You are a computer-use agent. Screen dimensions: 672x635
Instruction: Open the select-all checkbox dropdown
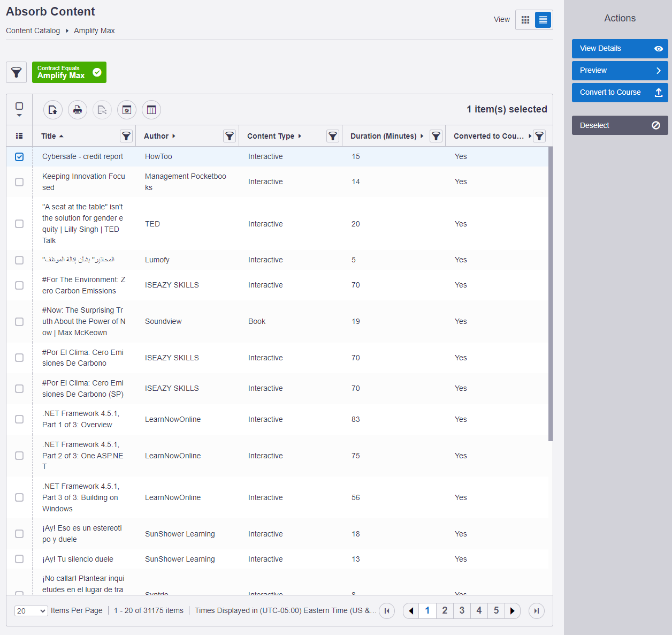[19, 115]
